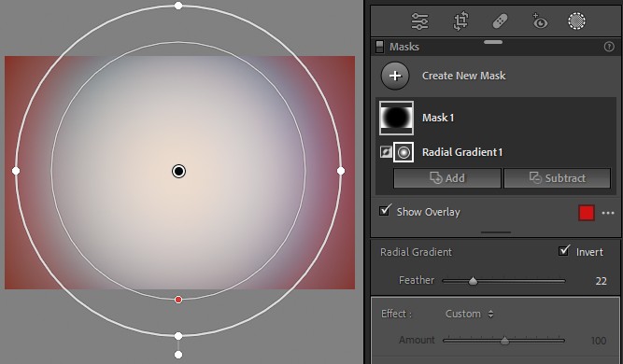Click the left handle of outer circle
This screenshot has height=364, width=623.
pyautogui.click(x=16, y=171)
